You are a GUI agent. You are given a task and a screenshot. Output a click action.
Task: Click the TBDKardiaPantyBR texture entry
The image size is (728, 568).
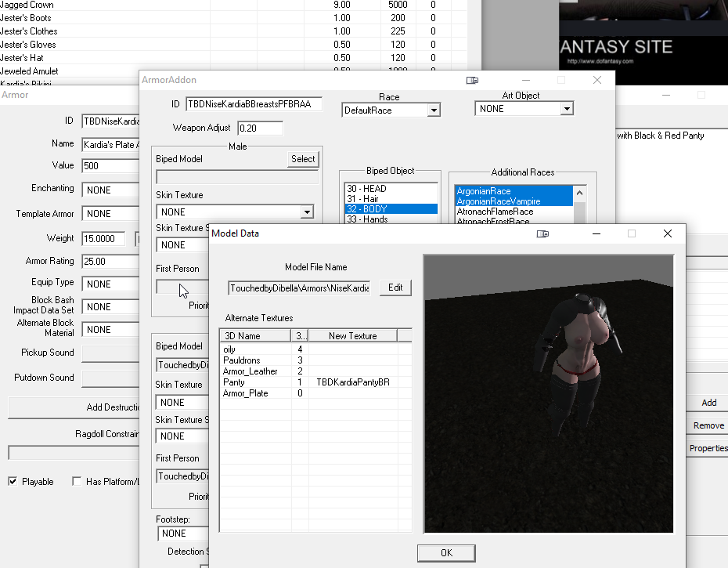[353, 382]
